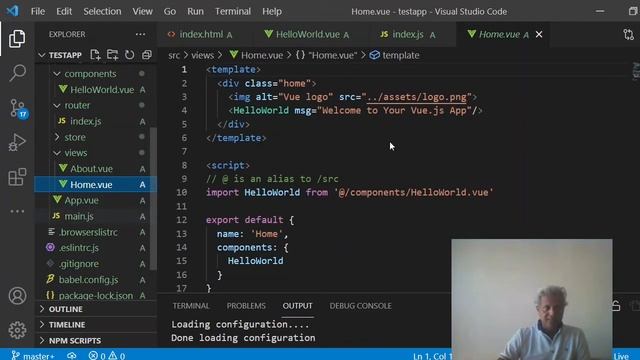640x360 pixels.
Task: Open the Terminal menu
Action: (233, 11)
